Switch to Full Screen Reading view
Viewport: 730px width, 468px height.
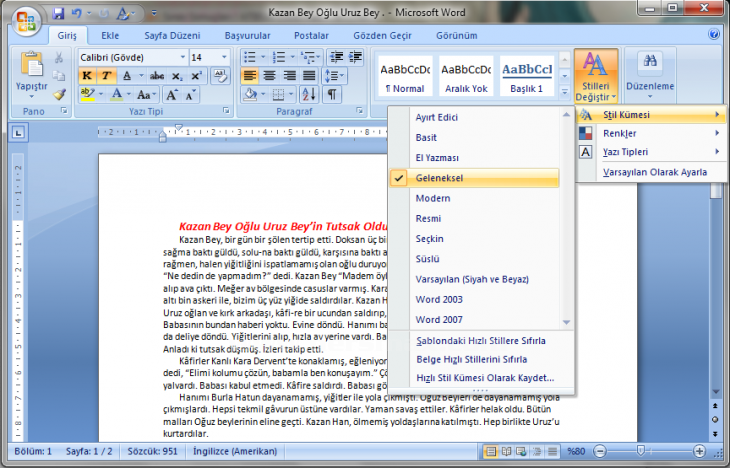coord(506,451)
